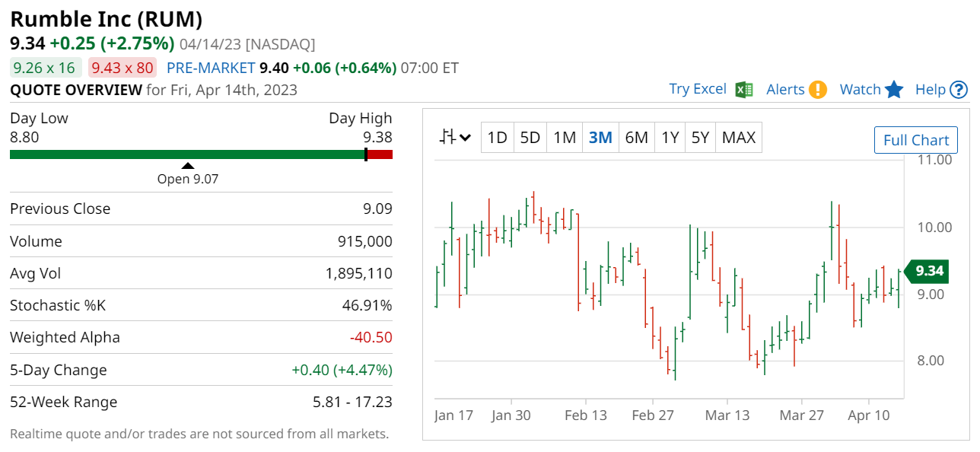Click the Excel spreadsheet icon

[x=744, y=90]
